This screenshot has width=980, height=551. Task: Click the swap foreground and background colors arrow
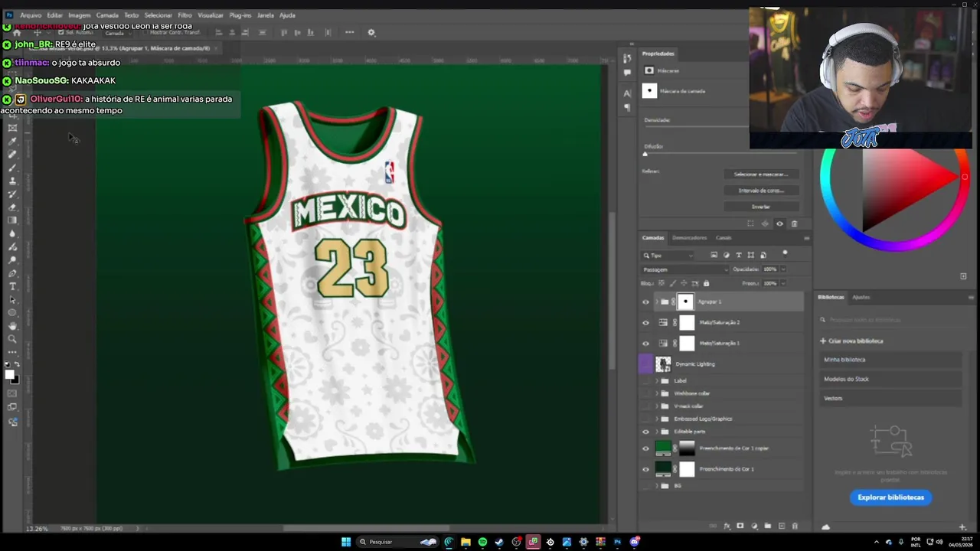[17, 365]
